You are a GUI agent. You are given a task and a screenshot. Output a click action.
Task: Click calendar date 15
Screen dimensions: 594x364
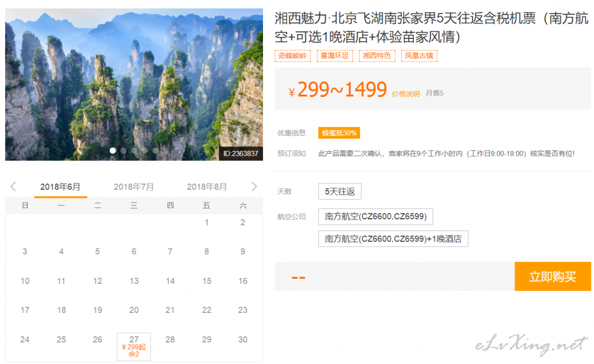207,280
